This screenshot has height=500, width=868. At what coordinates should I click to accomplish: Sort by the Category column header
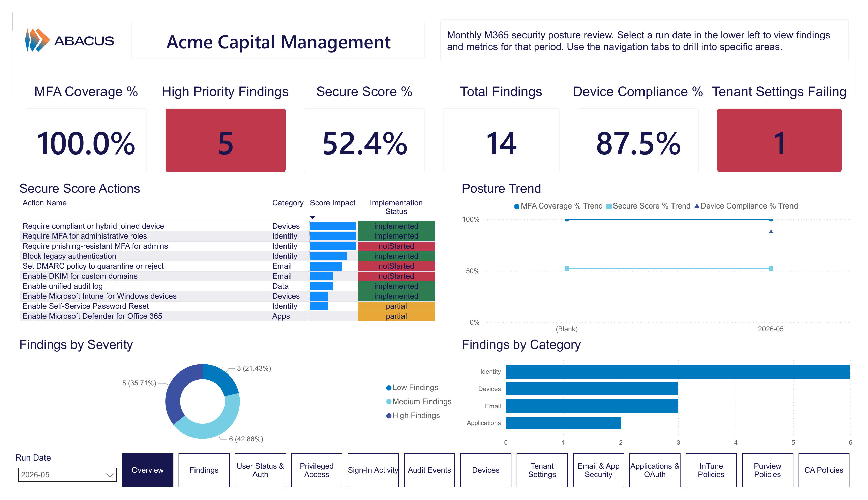coord(288,203)
